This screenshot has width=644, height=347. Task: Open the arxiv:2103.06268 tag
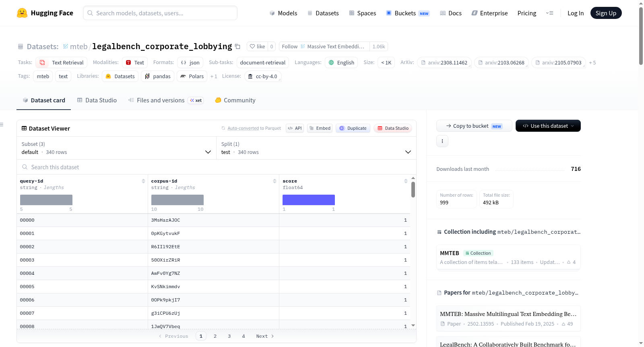point(502,62)
